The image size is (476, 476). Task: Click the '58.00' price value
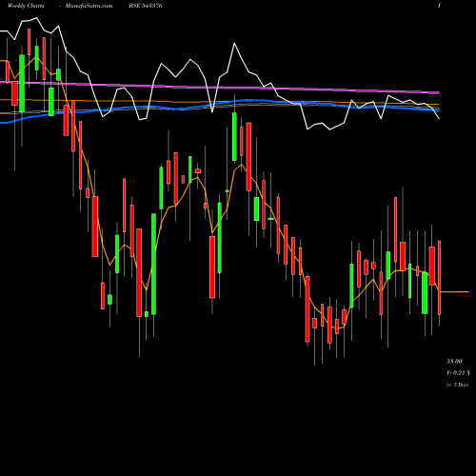click(454, 361)
